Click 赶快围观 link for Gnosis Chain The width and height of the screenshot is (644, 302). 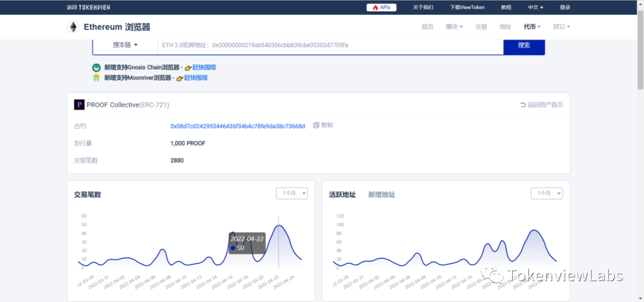click(x=204, y=68)
